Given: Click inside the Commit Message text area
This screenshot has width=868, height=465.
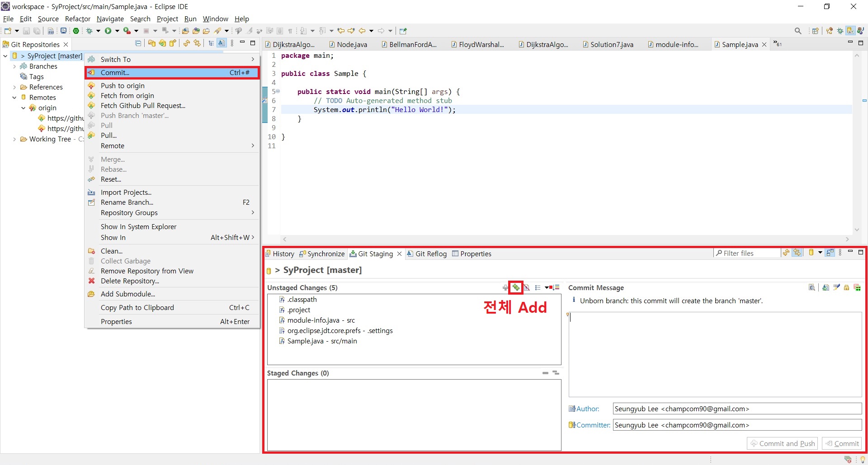Looking at the screenshot, I should (x=715, y=354).
